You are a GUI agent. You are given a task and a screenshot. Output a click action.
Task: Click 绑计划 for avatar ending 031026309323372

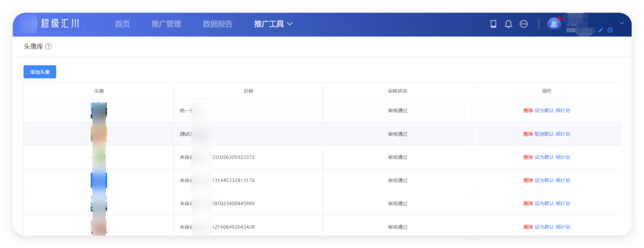(x=563, y=157)
